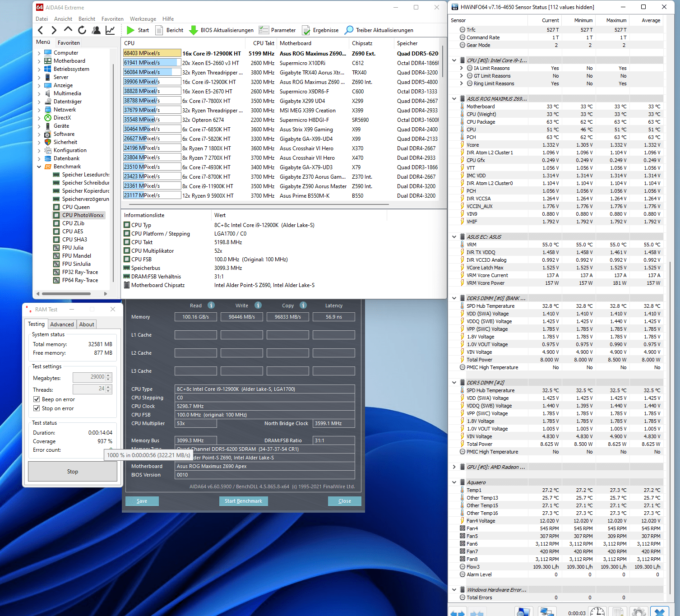Open Parameter from the AIDA64 toolbar
The height and width of the screenshot is (616, 680).
click(x=278, y=30)
